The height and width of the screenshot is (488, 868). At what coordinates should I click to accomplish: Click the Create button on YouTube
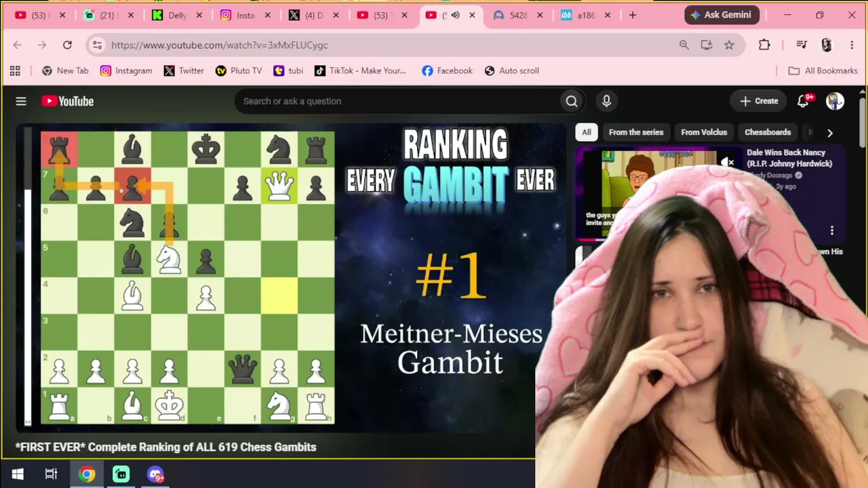pyautogui.click(x=759, y=101)
